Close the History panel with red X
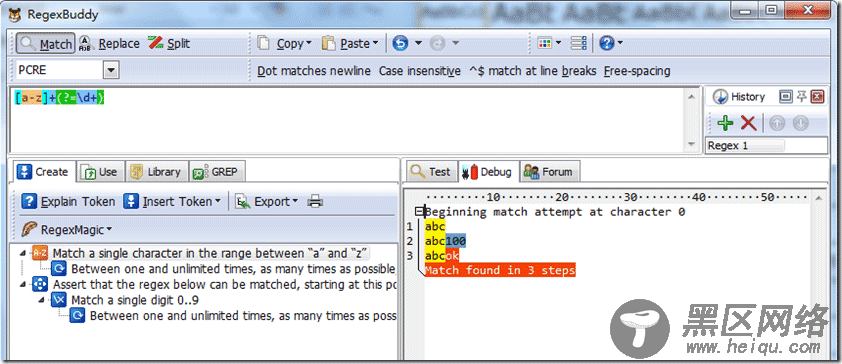Viewport: 842px width, 364px height. point(817,97)
